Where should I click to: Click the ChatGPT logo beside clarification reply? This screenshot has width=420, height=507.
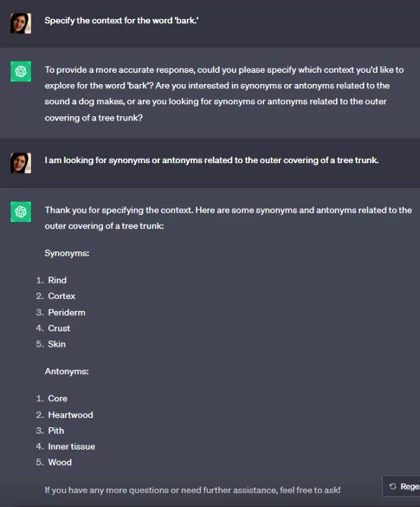(x=21, y=71)
